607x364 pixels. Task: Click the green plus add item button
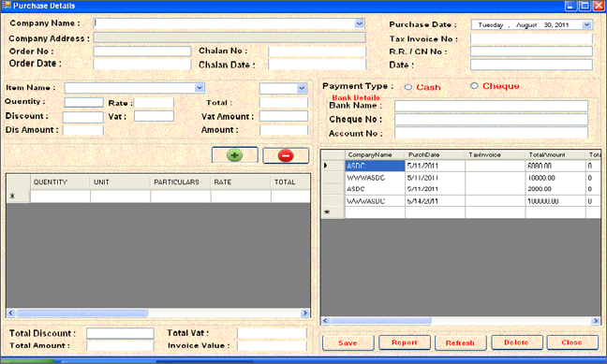(234, 155)
